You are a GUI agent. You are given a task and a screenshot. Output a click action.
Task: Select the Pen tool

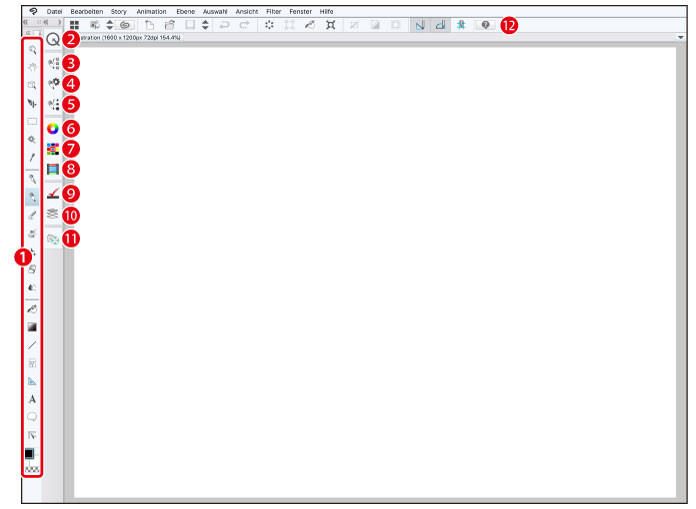point(32,179)
